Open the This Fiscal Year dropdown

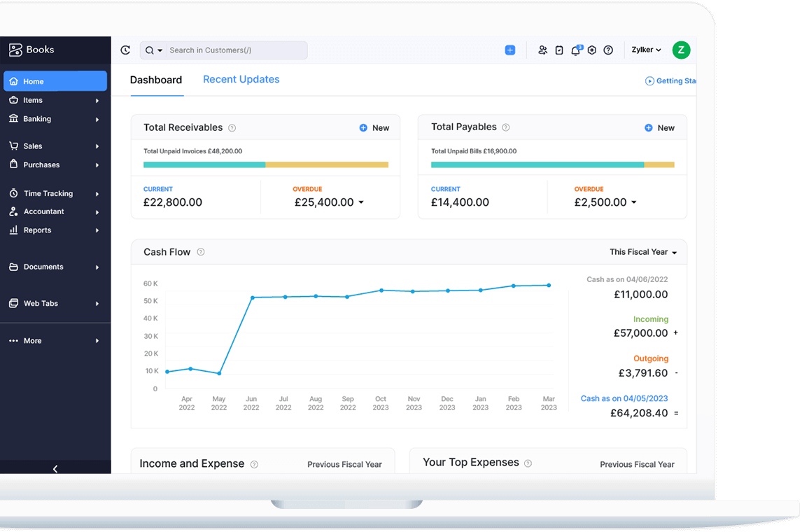point(643,252)
